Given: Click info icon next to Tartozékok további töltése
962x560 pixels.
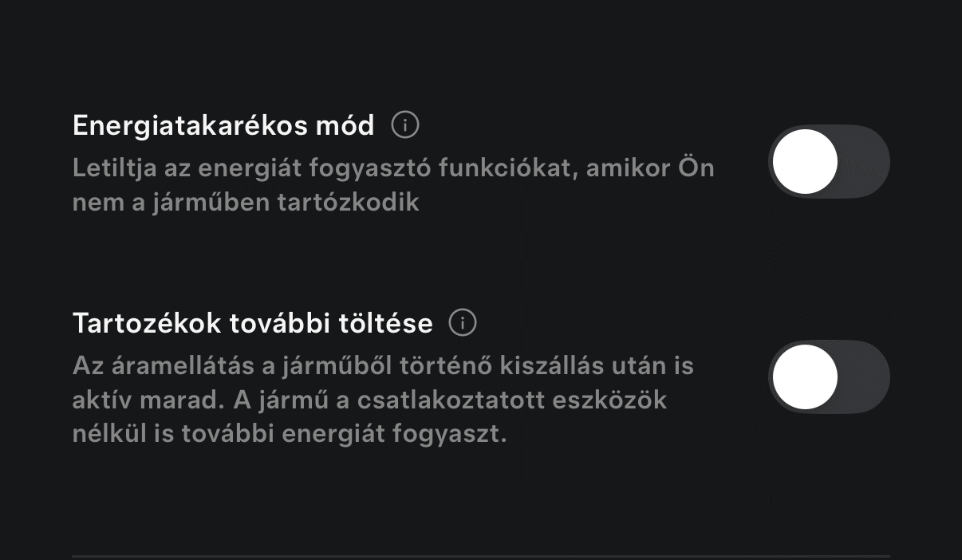Looking at the screenshot, I should [x=463, y=323].
